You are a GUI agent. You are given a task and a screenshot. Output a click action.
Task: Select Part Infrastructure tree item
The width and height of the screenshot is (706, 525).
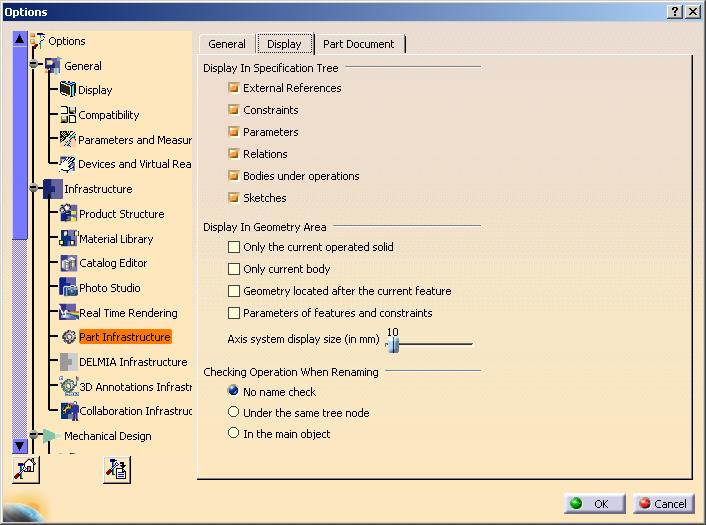[x=125, y=337]
